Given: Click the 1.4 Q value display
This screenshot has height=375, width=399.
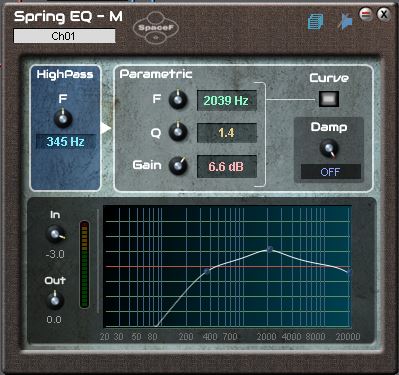Looking at the screenshot, I should (x=227, y=133).
